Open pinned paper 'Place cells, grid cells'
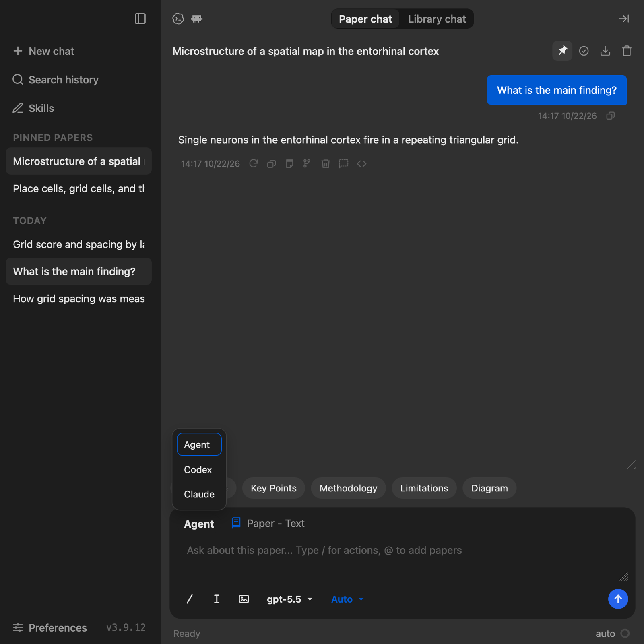The height and width of the screenshot is (644, 644). tap(78, 188)
